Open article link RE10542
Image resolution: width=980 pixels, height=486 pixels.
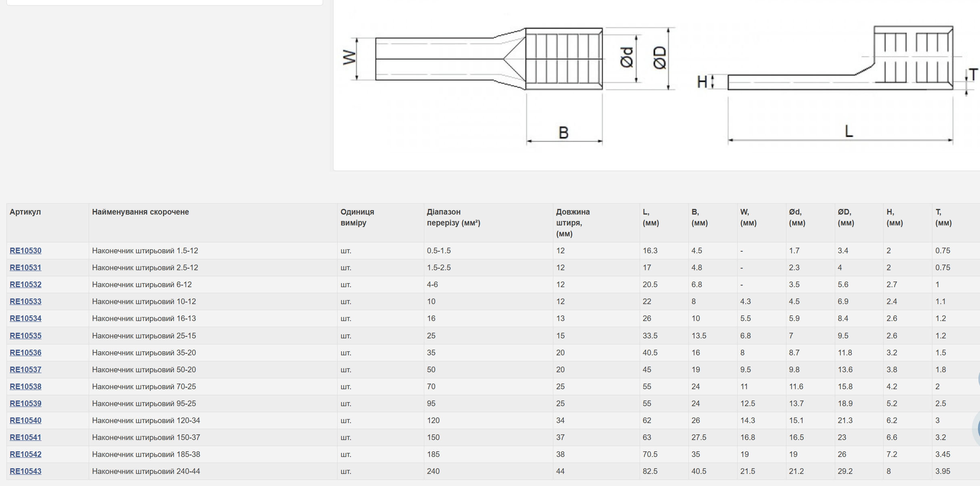point(25,454)
